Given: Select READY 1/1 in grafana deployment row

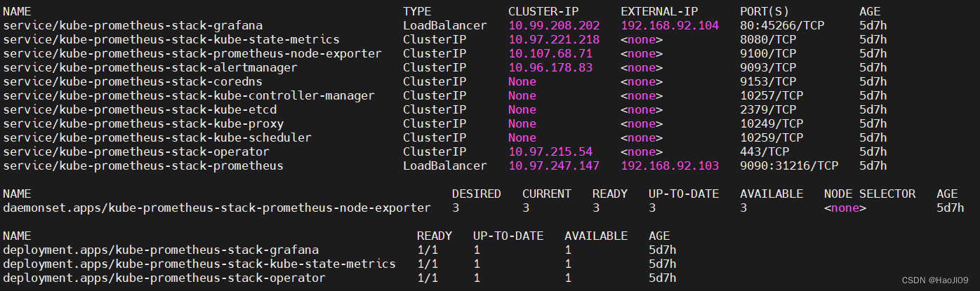Looking at the screenshot, I should (428, 250).
